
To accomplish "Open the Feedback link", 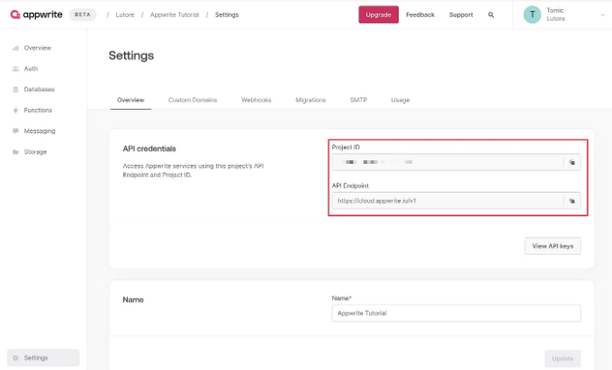I will click(x=420, y=14).
